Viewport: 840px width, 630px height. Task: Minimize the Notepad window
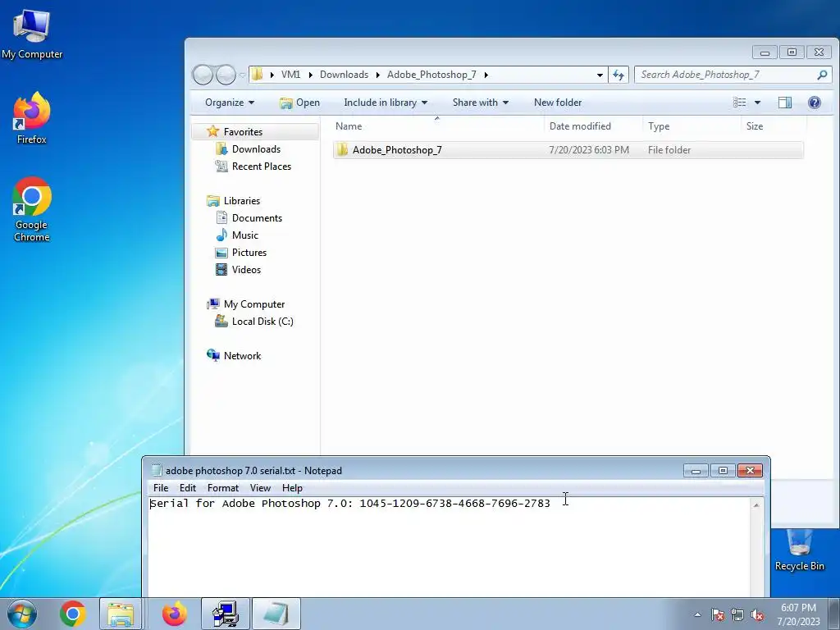coord(696,471)
